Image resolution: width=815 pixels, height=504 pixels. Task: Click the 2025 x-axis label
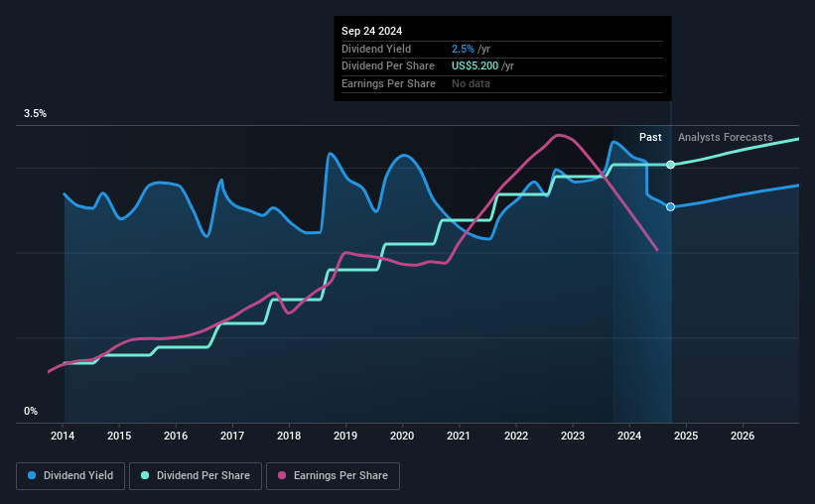pos(686,436)
